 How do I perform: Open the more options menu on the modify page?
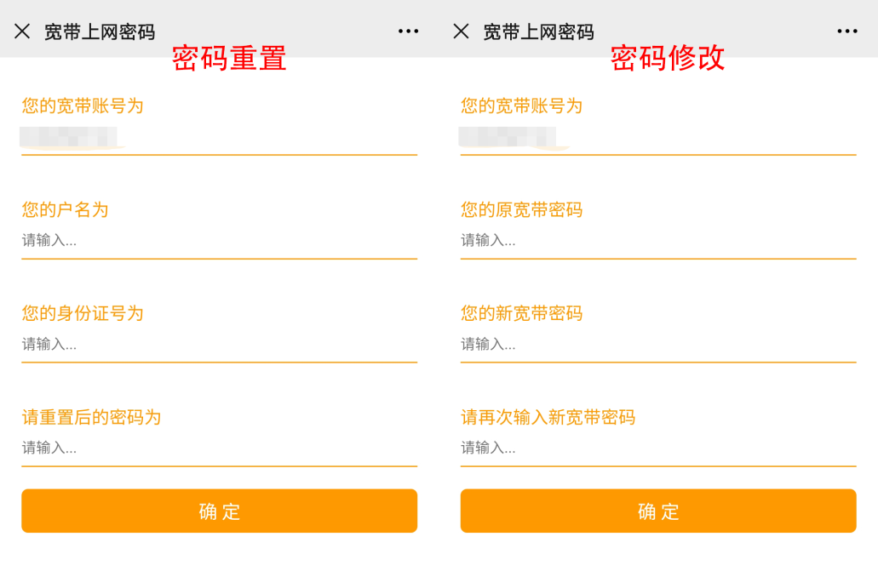848,31
